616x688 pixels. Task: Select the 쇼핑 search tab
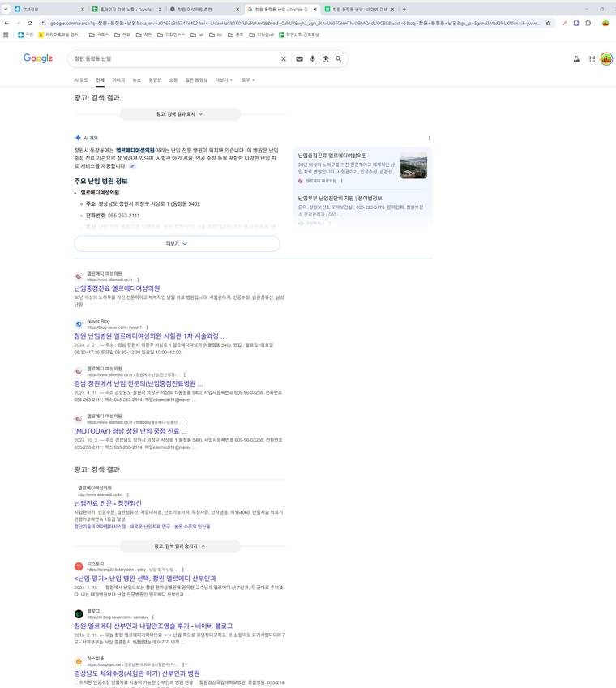173,80
